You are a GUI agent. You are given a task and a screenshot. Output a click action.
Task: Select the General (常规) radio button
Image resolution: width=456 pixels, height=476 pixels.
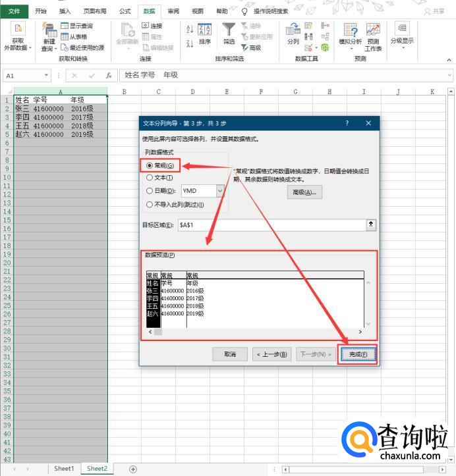pyautogui.click(x=150, y=165)
